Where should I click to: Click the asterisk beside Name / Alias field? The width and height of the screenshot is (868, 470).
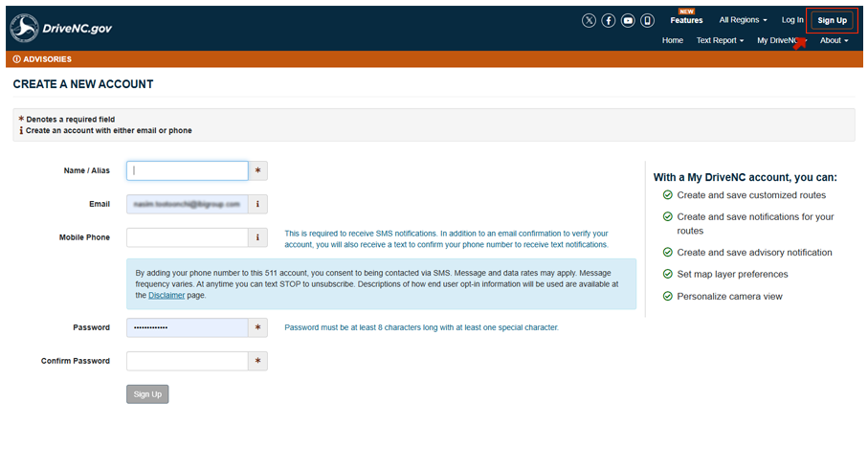[257, 170]
